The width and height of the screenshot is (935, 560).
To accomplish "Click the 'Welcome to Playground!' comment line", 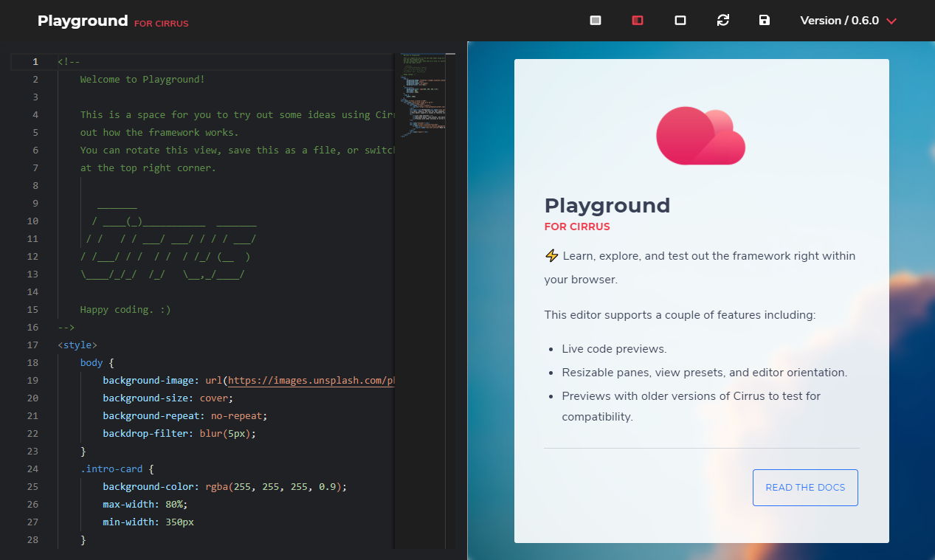I will tap(142, 80).
